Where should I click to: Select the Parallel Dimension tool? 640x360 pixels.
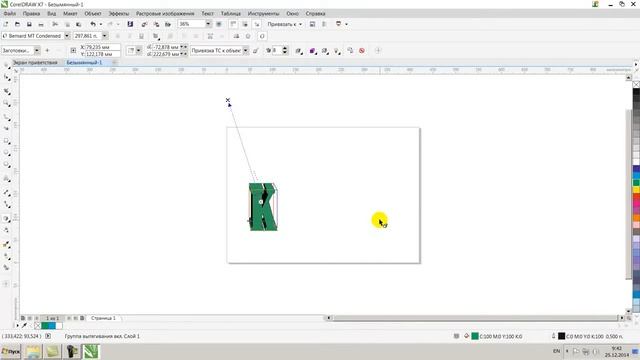7,192
